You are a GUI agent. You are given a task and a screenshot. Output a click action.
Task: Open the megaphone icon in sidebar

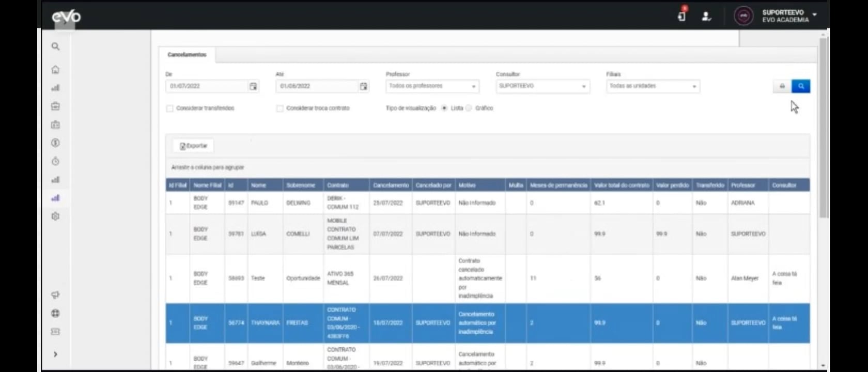55,295
